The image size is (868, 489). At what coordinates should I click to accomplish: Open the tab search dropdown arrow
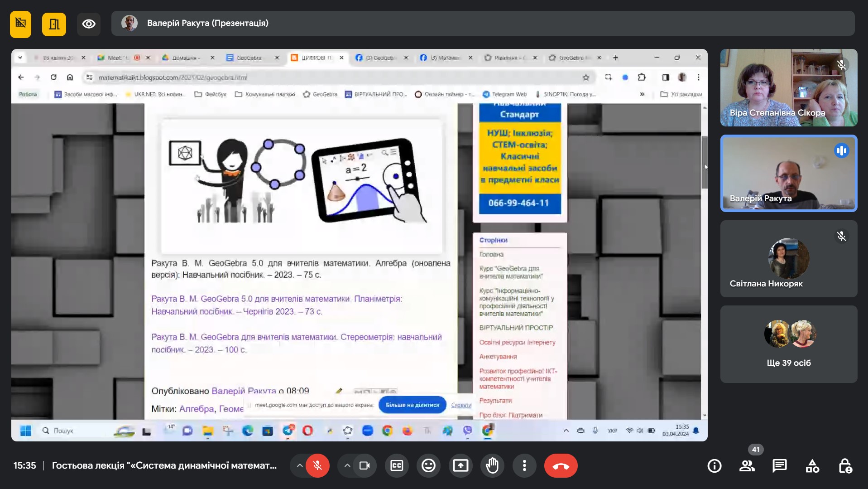pyautogui.click(x=20, y=58)
